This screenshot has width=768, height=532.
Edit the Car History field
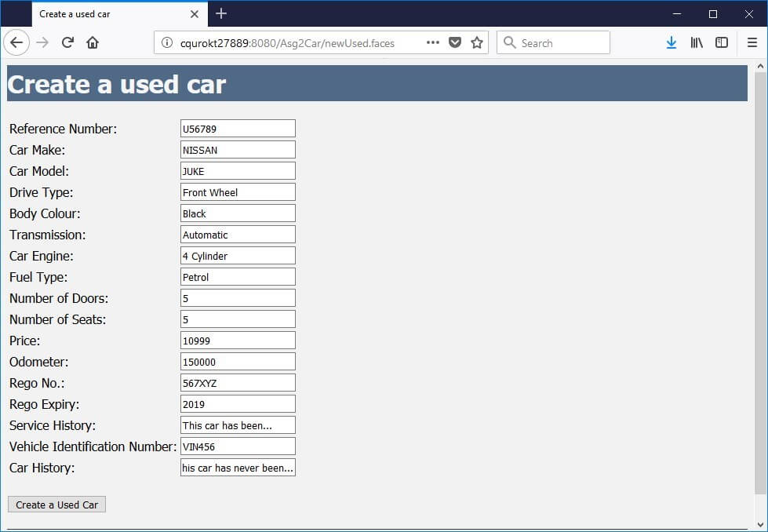pos(238,468)
